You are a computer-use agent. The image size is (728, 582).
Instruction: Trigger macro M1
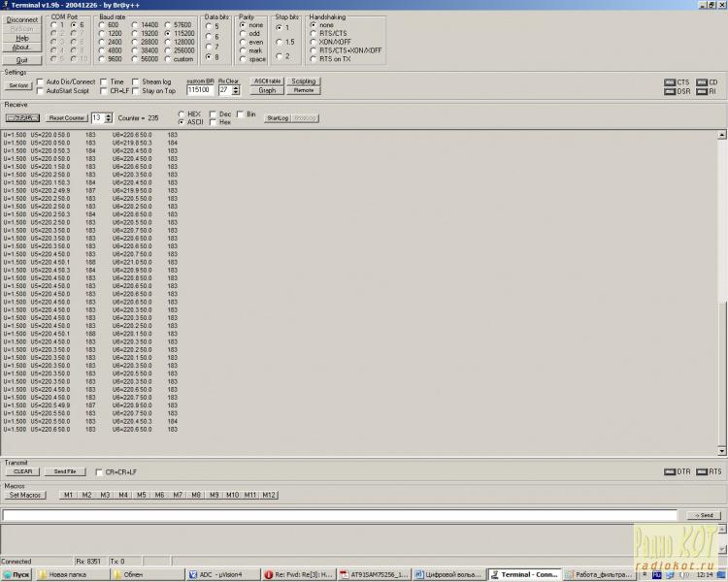point(68,495)
